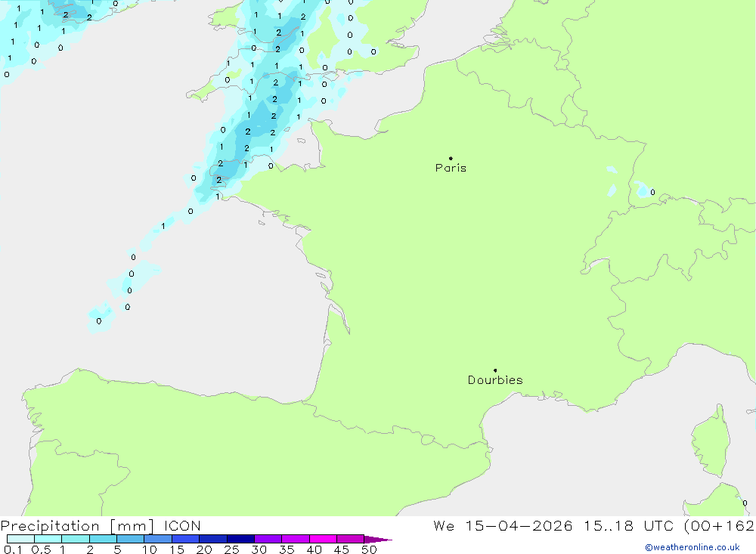Image resolution: width=756 pixels, height=554 pixels.
Task: Pick the 35–40 mm legend swatch
Action: tap(296, 539)
